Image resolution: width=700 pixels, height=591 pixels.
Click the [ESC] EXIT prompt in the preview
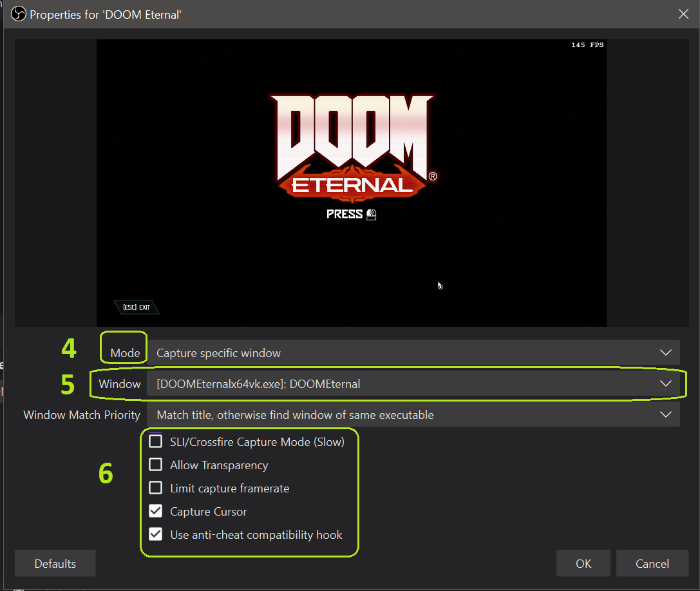coord(137,307)
